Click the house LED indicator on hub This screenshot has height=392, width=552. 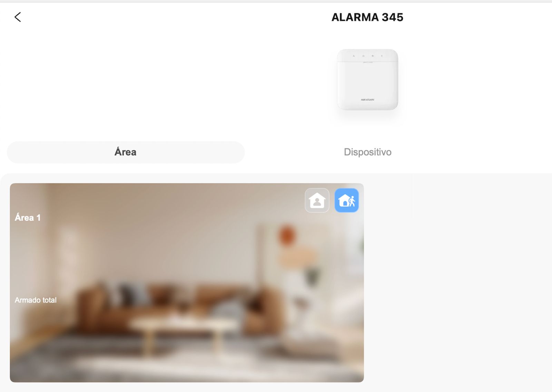363,56
